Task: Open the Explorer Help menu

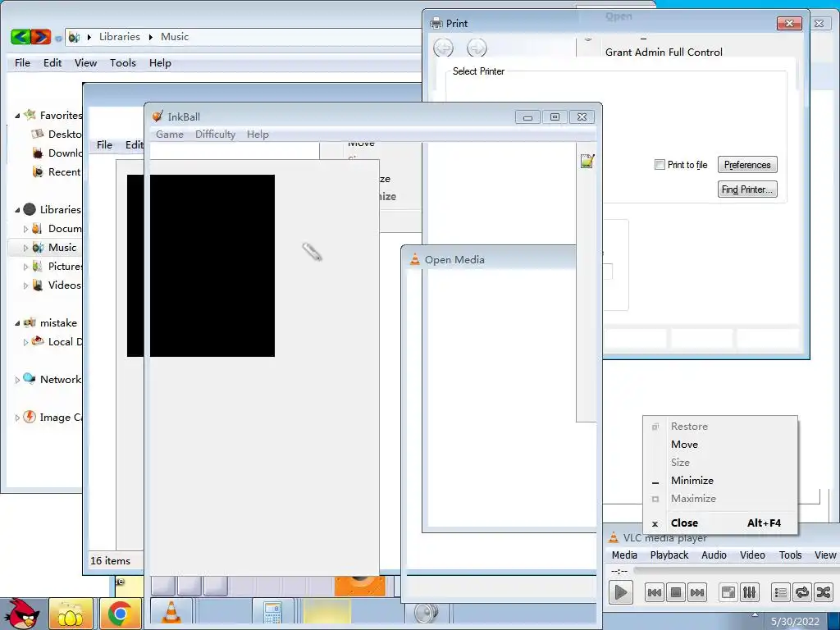Action: coord(160,62)
